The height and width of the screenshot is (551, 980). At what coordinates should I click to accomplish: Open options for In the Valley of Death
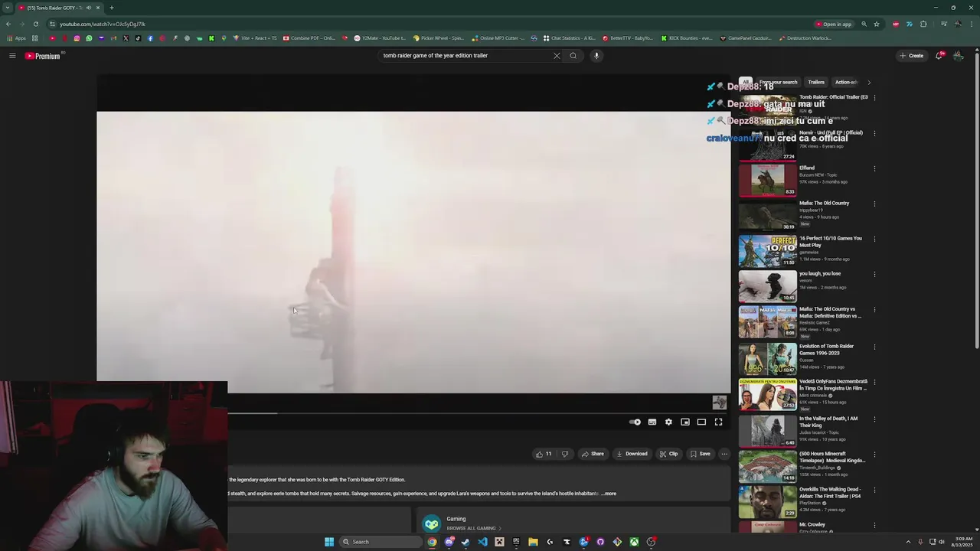874,419
